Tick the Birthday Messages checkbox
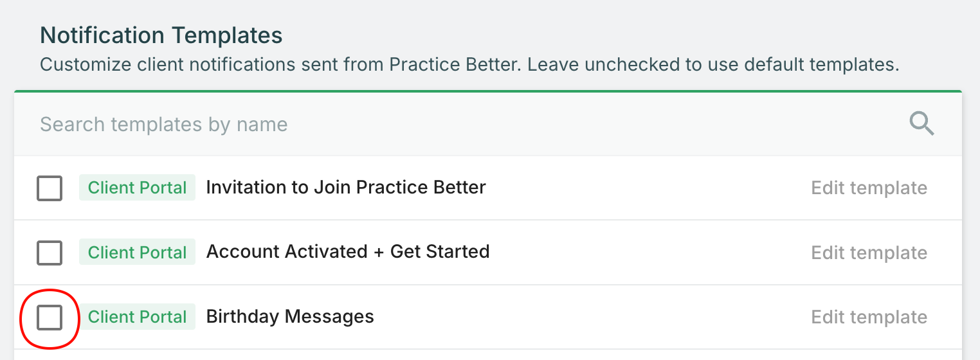 coord(50,318)
